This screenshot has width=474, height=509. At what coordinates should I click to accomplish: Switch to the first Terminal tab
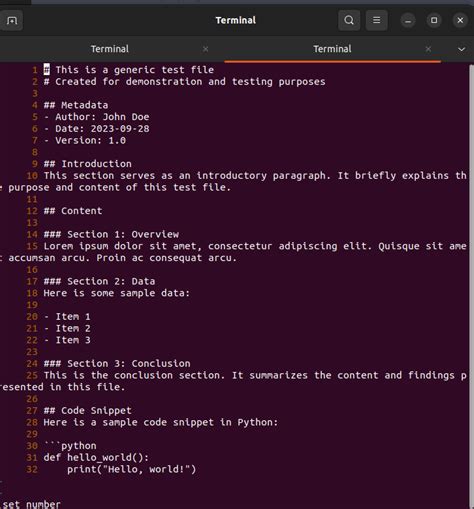[110, 49]
